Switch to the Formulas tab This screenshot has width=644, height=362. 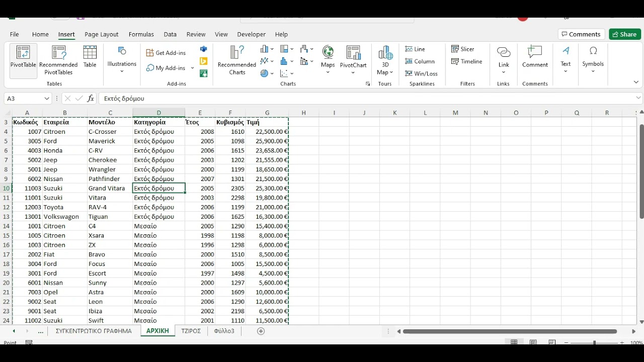(x=141, y=34)
